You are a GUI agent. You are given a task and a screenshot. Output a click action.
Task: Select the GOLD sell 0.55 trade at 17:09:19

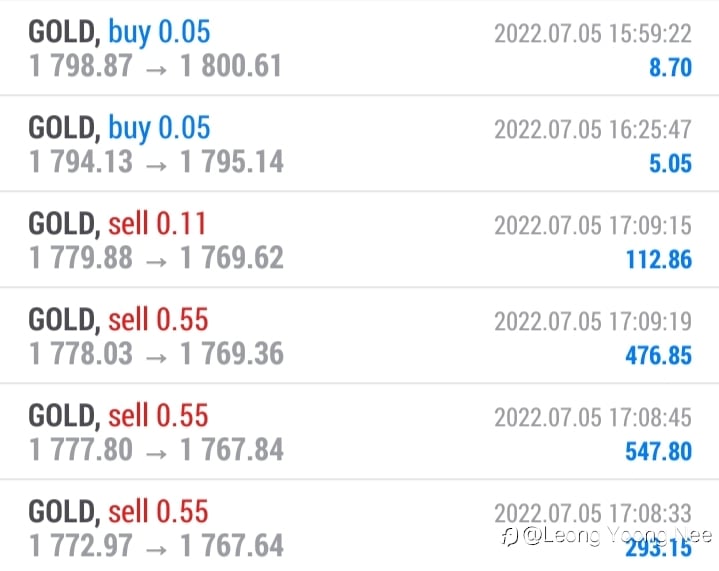click(360, 335)
